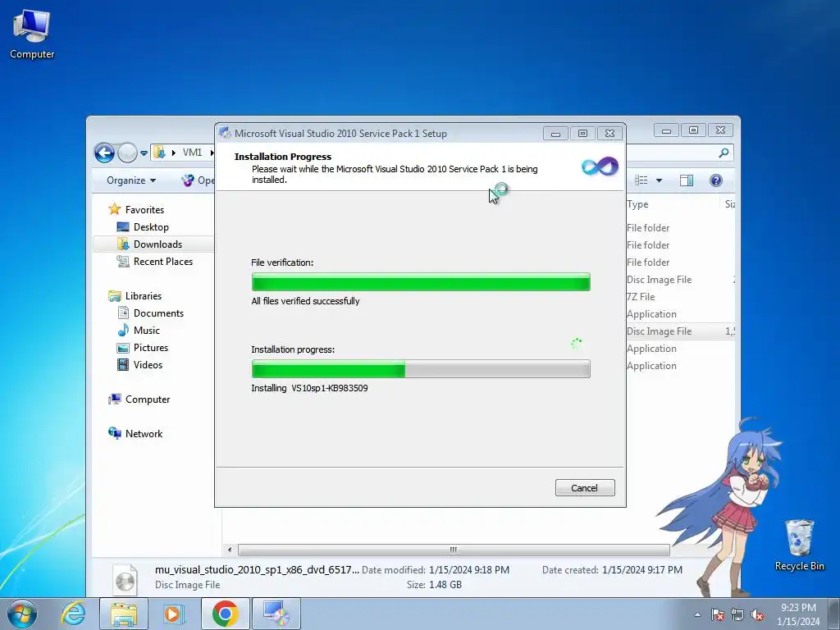The height and width of the screenshot is (630, 840).
Task: Click the disc image thumbnail in details pane
Action: (x=125, y=579)
